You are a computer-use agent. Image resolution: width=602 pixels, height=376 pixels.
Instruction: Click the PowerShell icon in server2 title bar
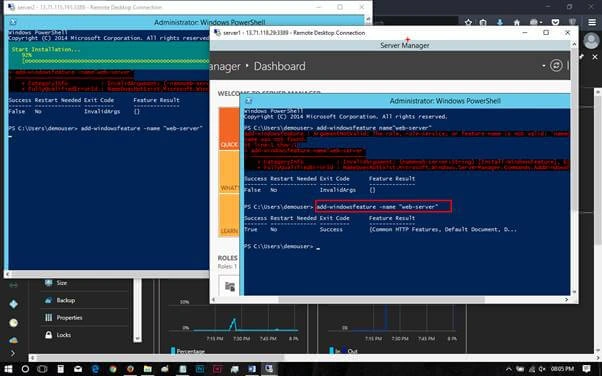[13, 22]
